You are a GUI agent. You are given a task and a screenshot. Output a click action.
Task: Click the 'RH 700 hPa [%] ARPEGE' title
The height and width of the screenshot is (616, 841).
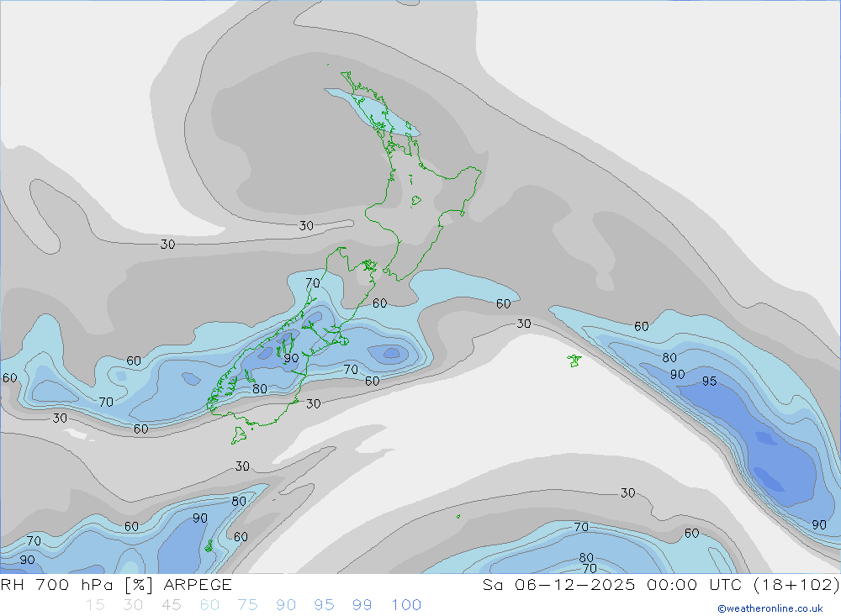(x=116, y=584)
